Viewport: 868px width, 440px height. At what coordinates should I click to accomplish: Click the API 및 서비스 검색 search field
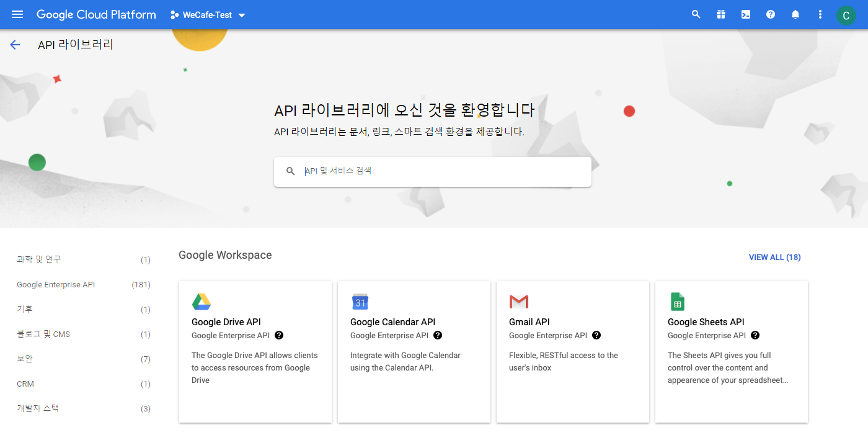(432, 171)
